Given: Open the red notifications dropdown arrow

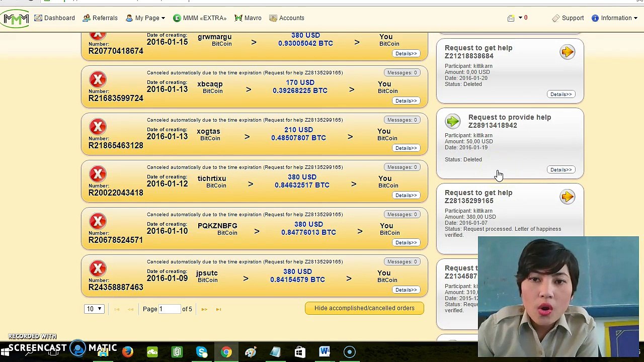Looking at the screenshot, I should (x=520, y=18).
